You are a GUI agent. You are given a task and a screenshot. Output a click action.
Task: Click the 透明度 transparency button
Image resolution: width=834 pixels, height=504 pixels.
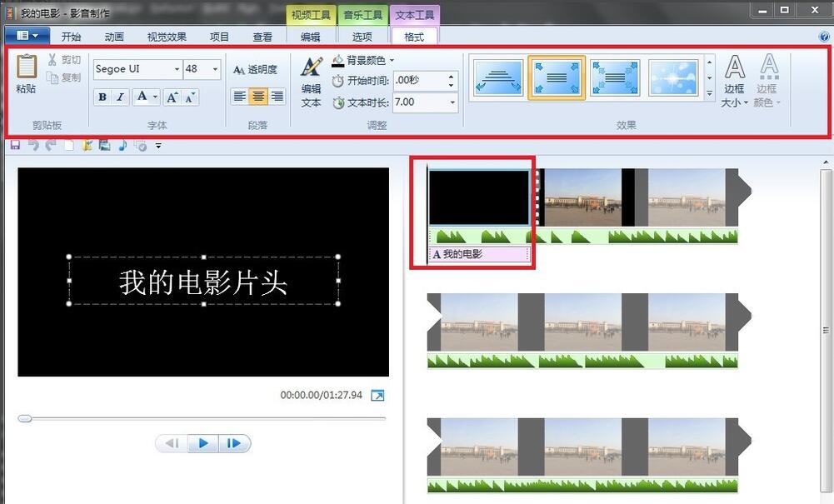point(255,70)
